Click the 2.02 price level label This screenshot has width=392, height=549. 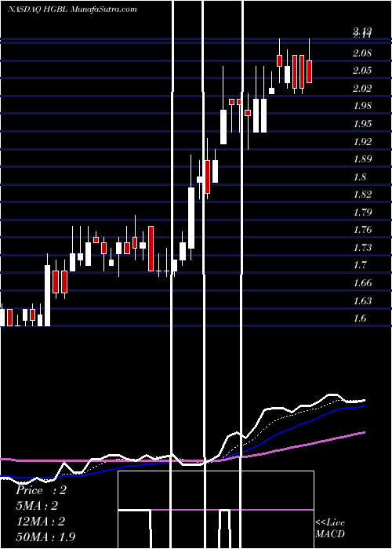(362, 88)
